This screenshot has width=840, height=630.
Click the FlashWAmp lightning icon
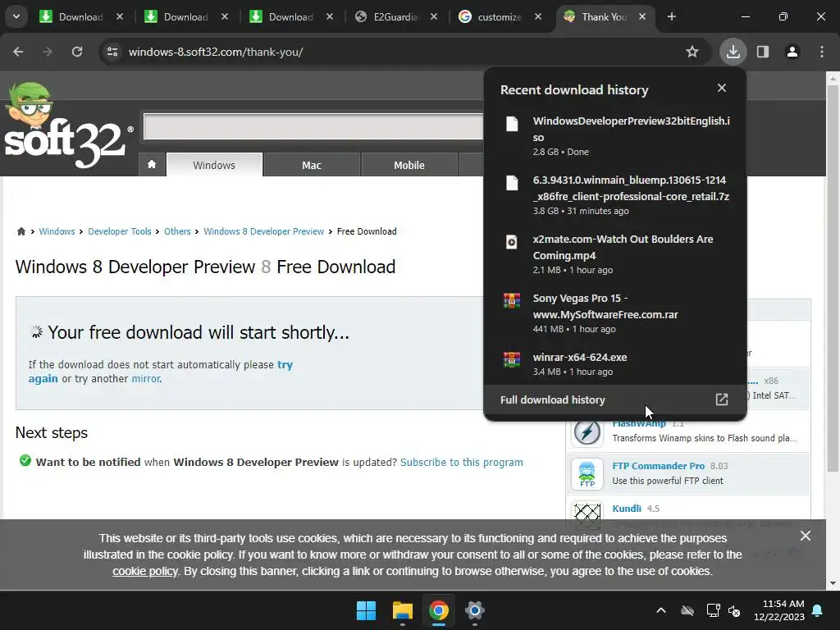coord(587,431)
